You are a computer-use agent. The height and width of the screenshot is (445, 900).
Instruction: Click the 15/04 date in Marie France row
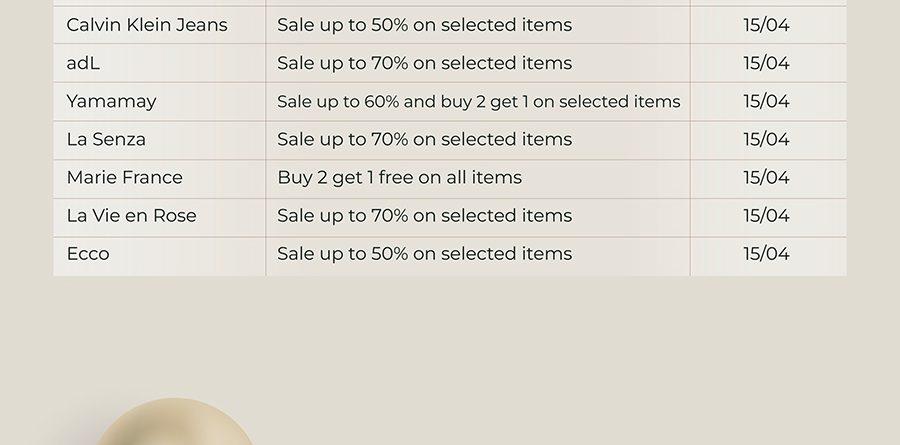(766, 178)
